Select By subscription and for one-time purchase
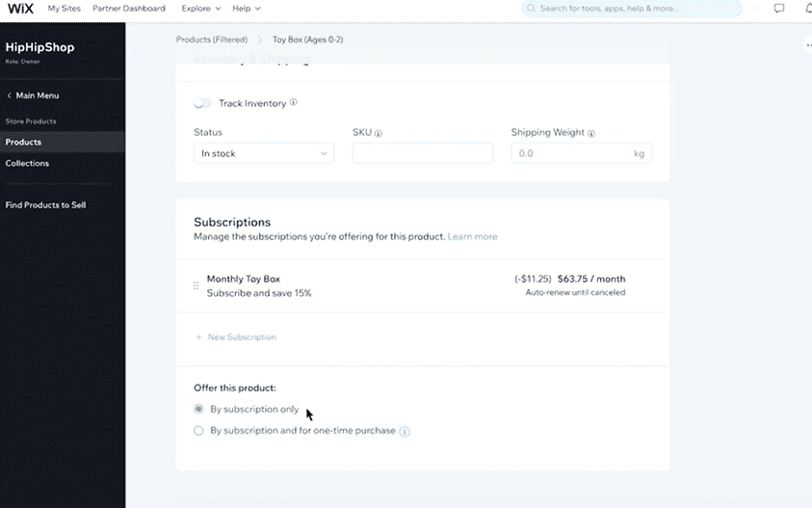The width and height of the screenshot is (812, 508). (199, 431)
